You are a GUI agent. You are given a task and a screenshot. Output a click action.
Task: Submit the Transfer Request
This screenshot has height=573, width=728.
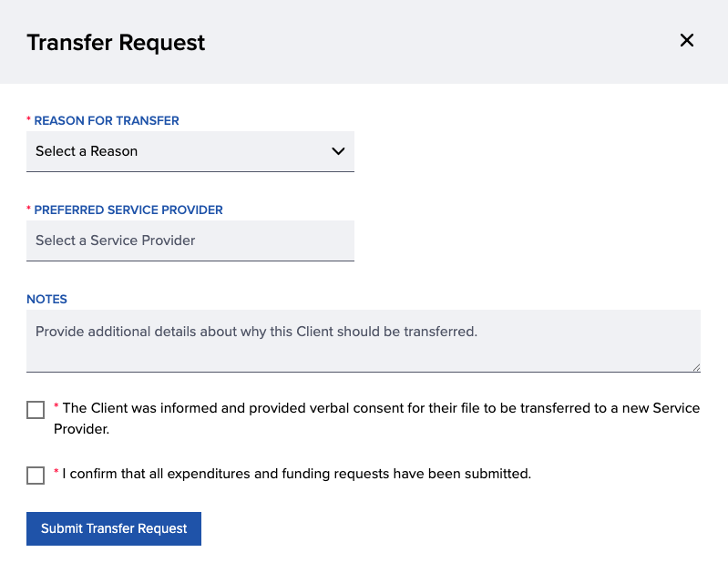click(114, 529)
